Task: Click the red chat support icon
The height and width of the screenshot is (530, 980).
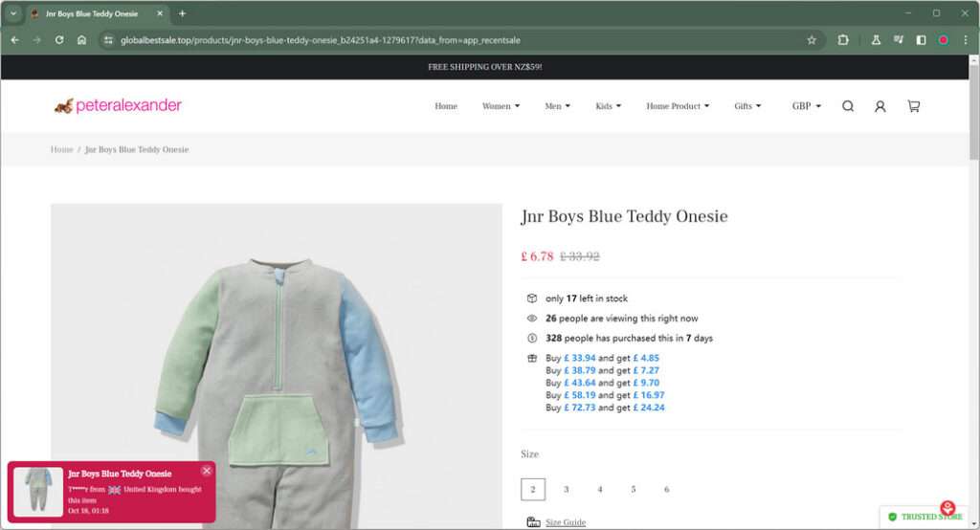Action: (947, 507)
